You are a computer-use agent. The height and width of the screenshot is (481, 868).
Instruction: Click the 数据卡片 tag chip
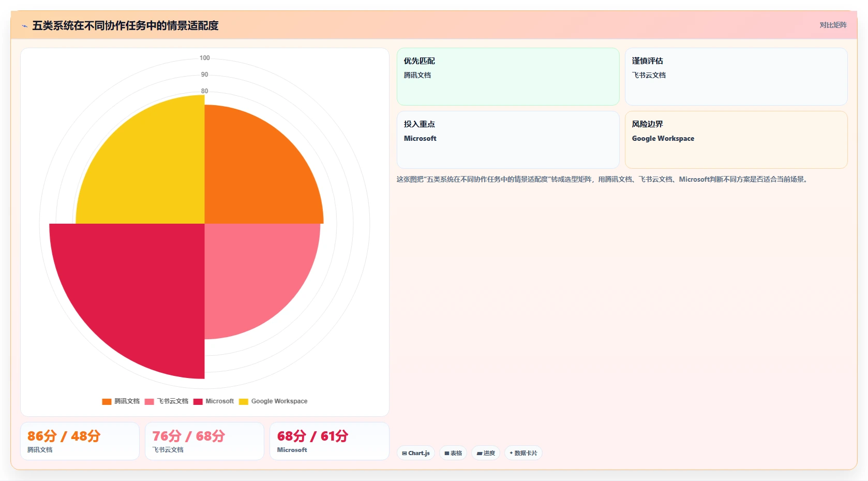523,453
